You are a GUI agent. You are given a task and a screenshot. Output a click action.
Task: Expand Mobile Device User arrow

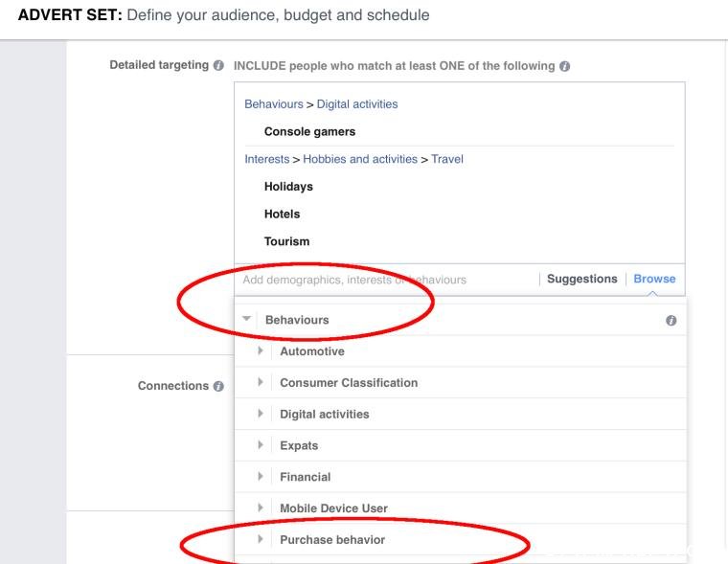(x=261, y=508)
